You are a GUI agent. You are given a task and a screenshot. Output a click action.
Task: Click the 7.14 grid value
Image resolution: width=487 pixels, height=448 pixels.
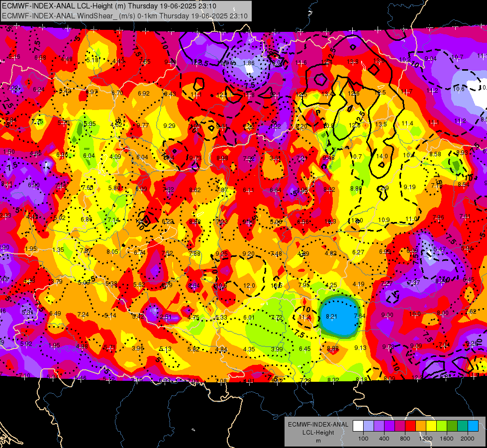pyautogui.click(x=114, y=220)
